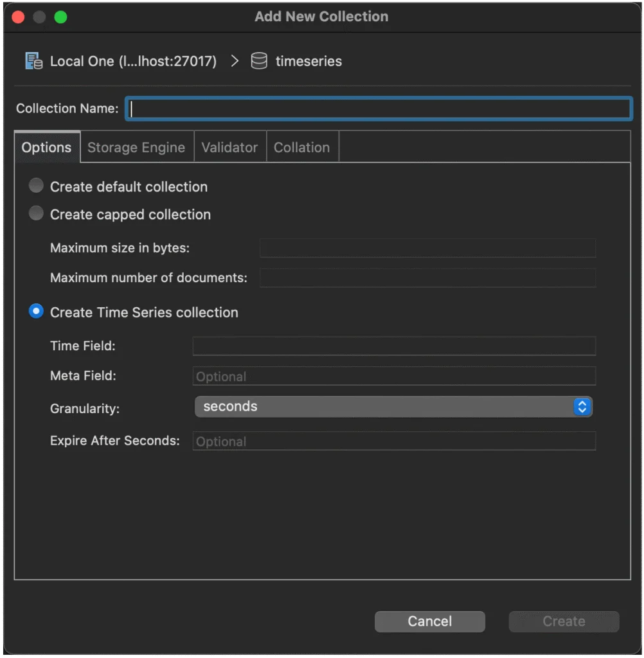The width and height of the screenshot is (644, 658).
Task: Click the red close window button
Action: (x=18, y=17)
